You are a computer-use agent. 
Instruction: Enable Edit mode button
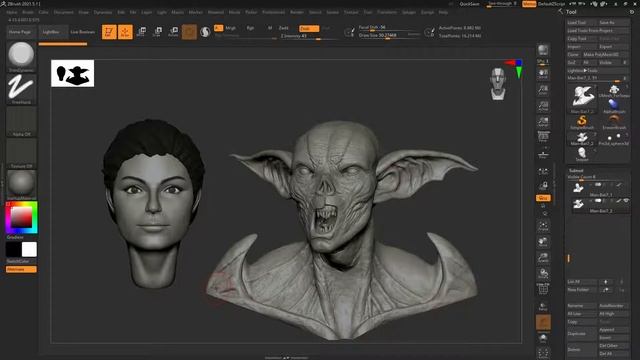(x=109, y=32)
